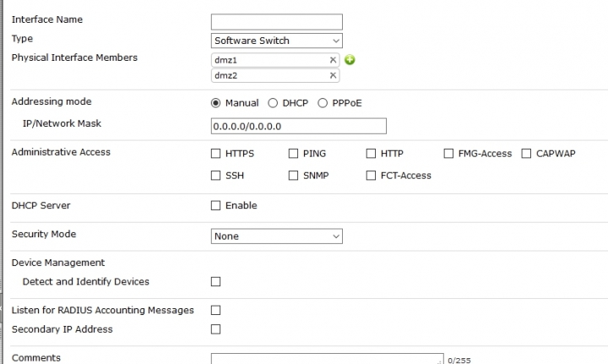The width and height of the screenshot is (608, 364).
Task: Expand the Security Mode dropdown
Action: [277, 236]
